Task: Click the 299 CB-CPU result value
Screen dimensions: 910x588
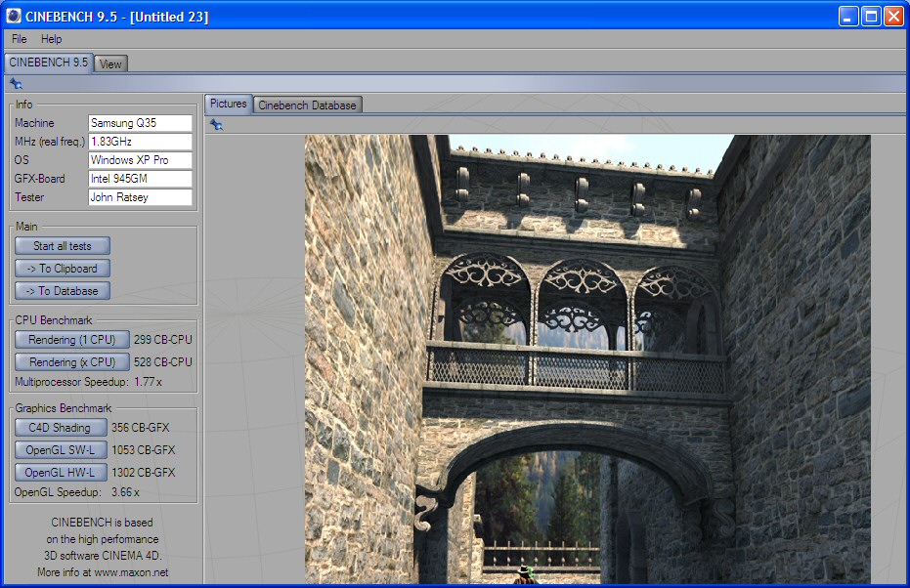Action: (162, 340)
